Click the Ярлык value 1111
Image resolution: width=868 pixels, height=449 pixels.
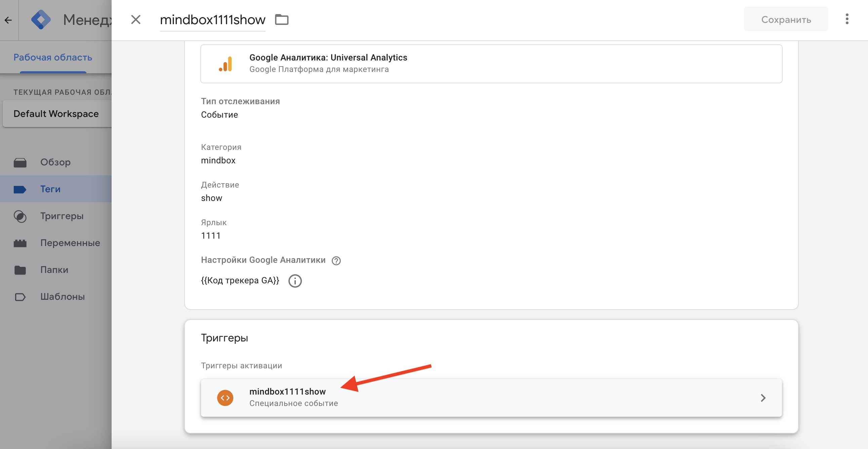click(x=210, y=236)
